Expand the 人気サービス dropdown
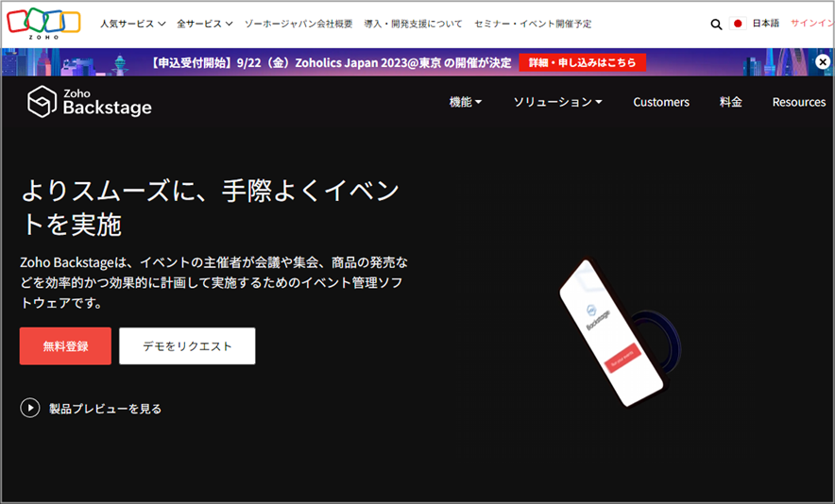The width and height of the screenshot is (835, 504). coord(133,24)
